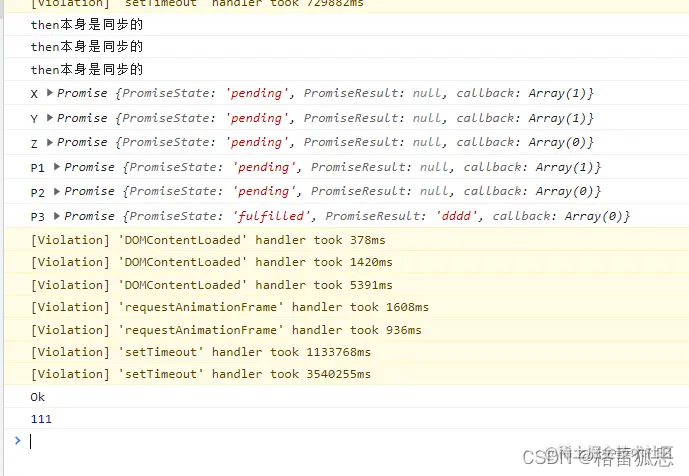Screen dimensions: 689x476
Task: Click the 'DOMContentLoaded' handler took 1420ms message
Action: pos(211,262)
